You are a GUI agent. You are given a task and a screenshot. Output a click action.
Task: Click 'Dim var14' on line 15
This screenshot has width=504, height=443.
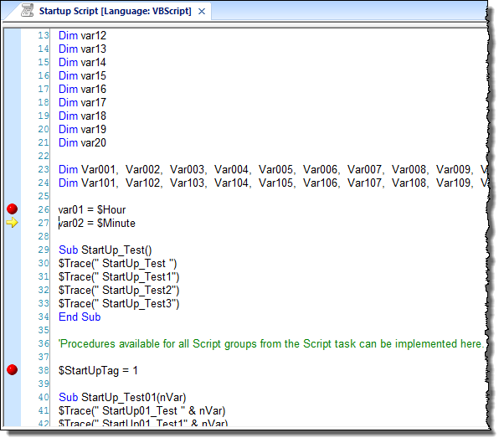(x=82, y=62)
